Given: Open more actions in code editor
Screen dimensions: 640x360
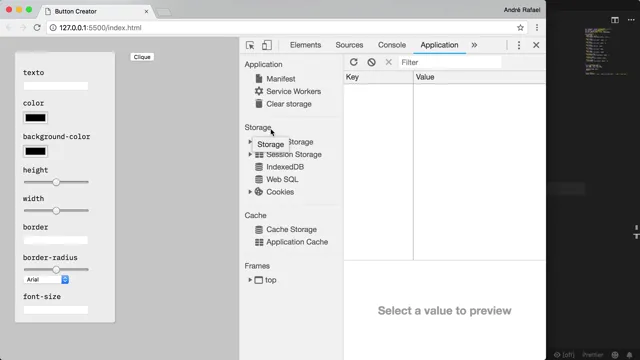Looking at the screenshot, I should tap(631, 20).
